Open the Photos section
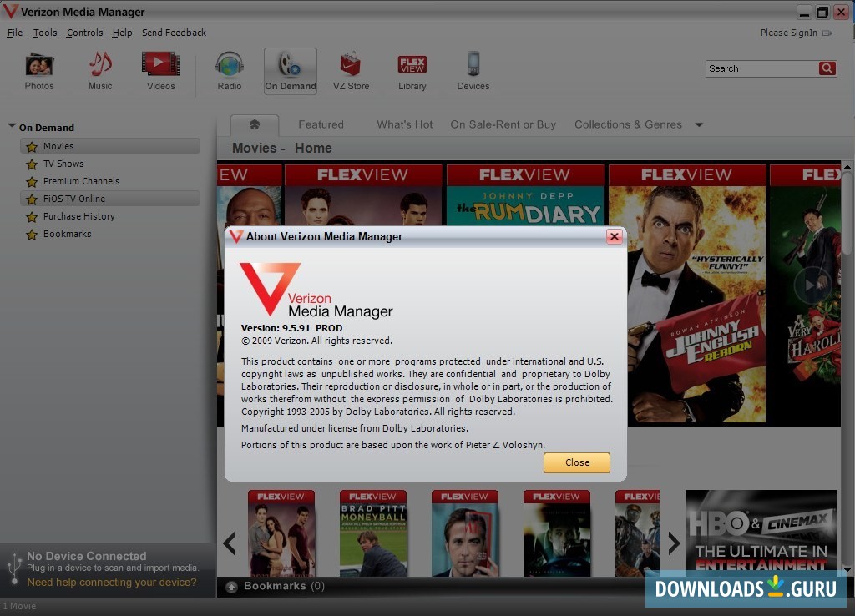The height and width of the screenshot is (616, 855). pyautogui.click(x=39, y=72)
